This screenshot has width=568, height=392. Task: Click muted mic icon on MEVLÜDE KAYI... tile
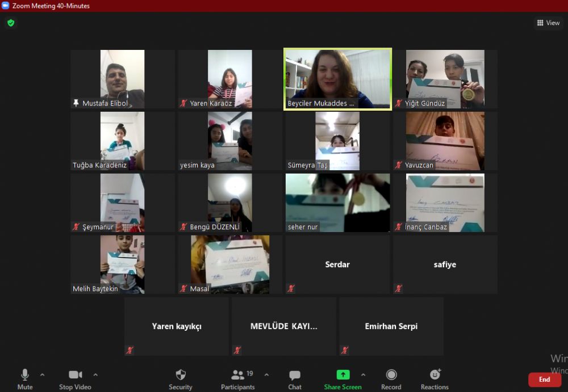[x=237, y=351]
